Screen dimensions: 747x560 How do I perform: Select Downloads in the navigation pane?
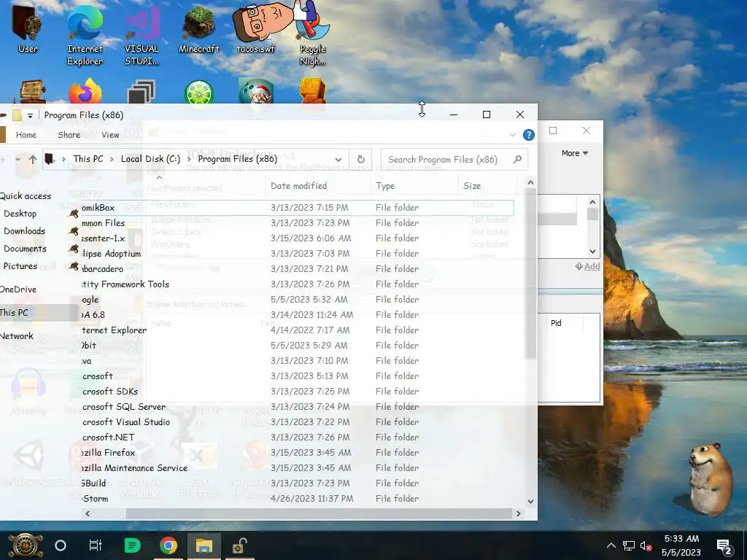click(x=24, y=231)
